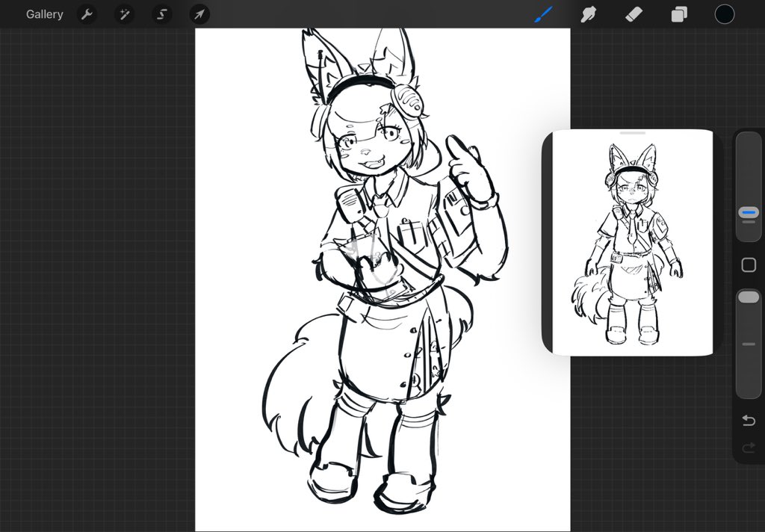
Task: Activate the Selection S-shaped tool
Action: [x=162, y=14]
